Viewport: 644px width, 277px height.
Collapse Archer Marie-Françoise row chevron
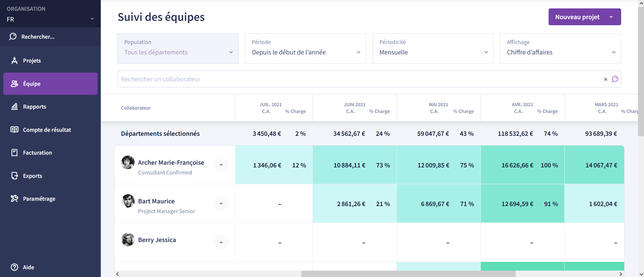(x=221, y=165)
